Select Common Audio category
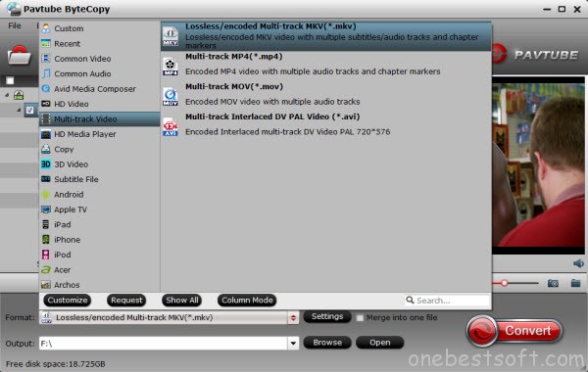This screenshot has height=372, width=588. click(x=100, y=73)
